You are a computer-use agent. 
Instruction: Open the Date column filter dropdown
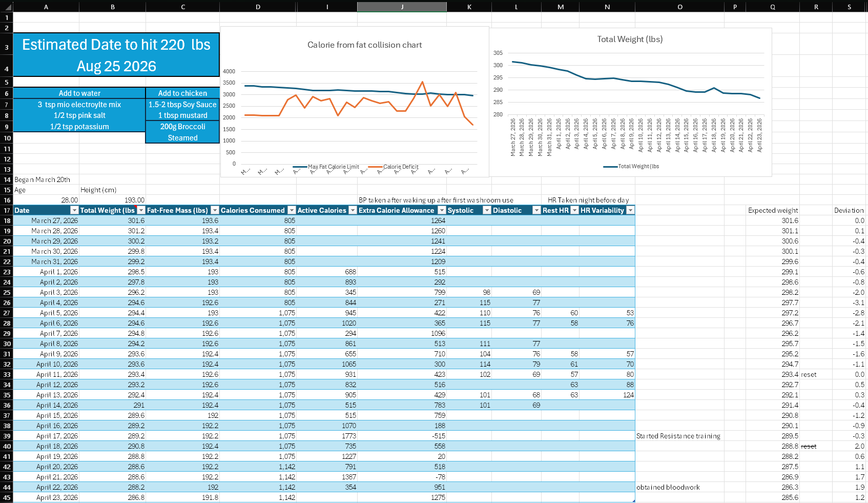[74, 210]
